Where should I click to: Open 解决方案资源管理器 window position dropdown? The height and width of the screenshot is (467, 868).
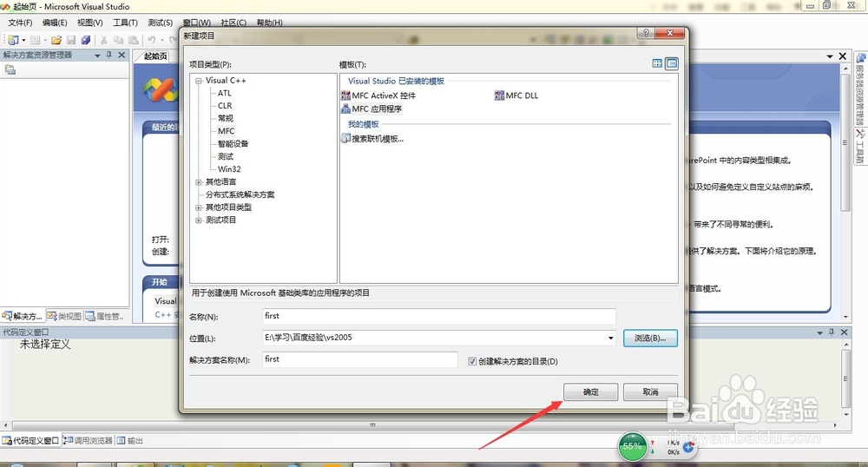pyautogui.click(x=97, y=56)
